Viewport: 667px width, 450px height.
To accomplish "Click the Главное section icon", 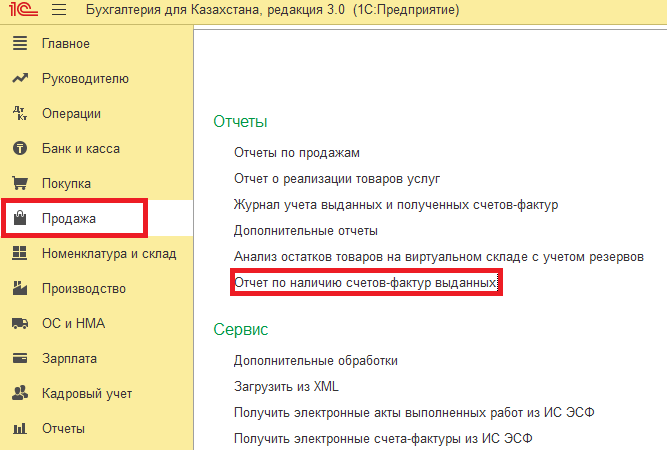I will 19,44.
